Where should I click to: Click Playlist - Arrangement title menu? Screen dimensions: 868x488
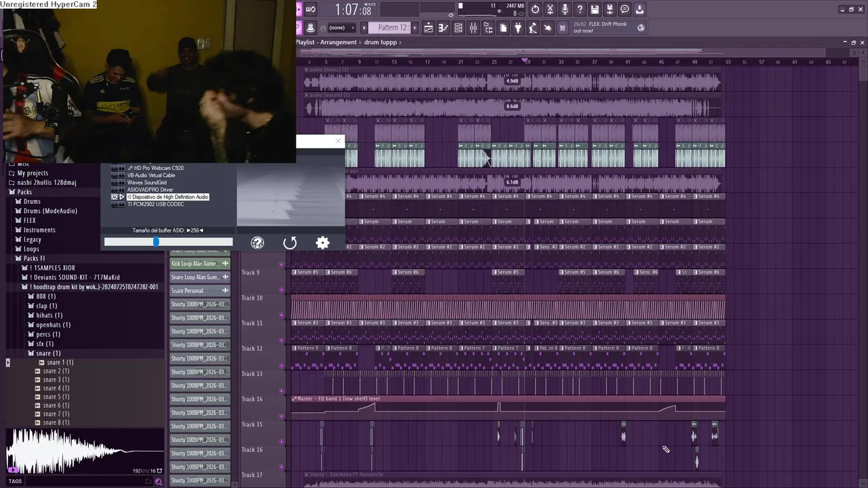point(326,42)
